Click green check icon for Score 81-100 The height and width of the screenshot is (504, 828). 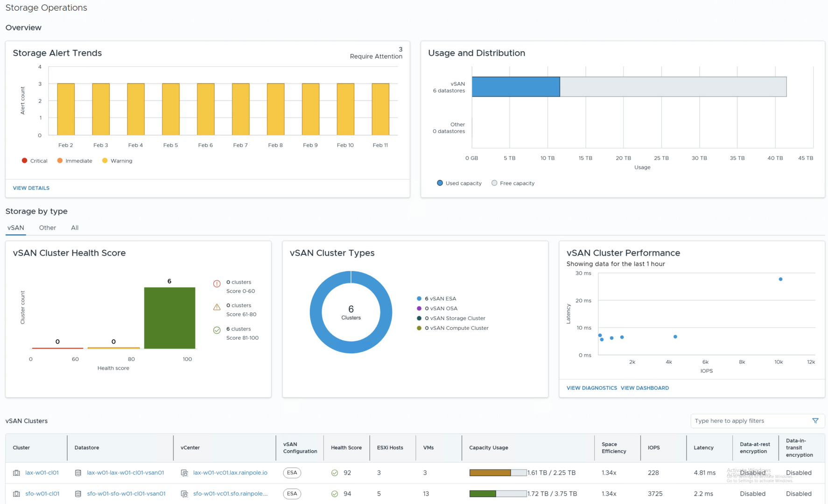217,330
